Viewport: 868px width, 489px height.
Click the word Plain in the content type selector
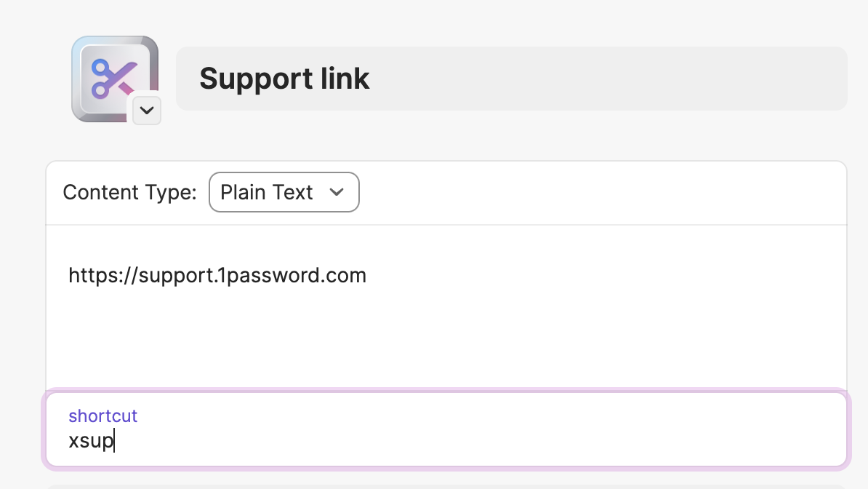243,192
